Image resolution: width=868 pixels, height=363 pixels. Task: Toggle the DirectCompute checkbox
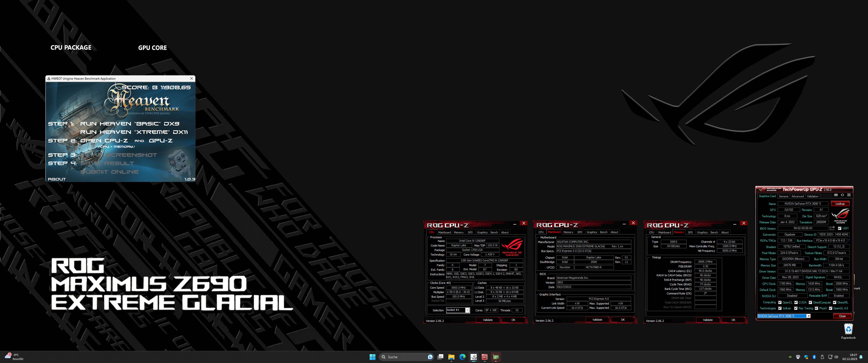810,302
